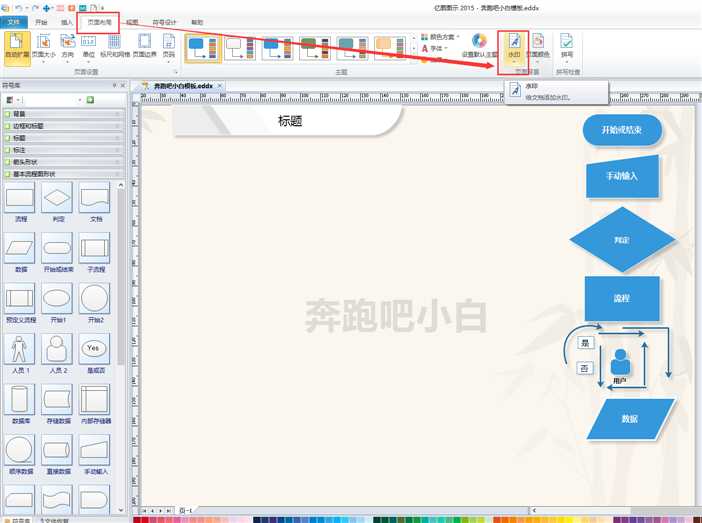Switch to the 开始 home tab

41,22
